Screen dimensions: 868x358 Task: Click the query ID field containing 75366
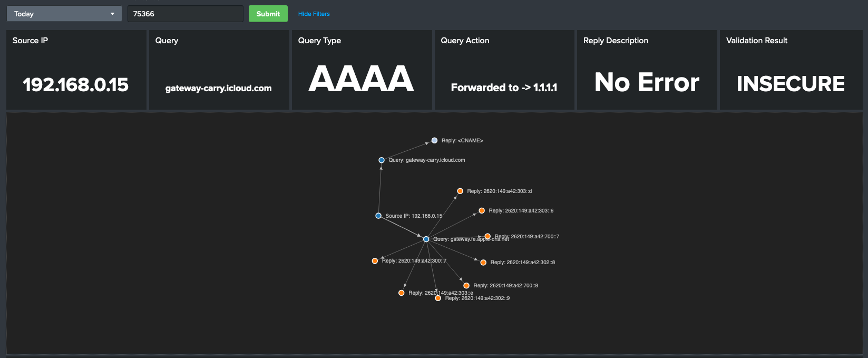click(185, 14)
